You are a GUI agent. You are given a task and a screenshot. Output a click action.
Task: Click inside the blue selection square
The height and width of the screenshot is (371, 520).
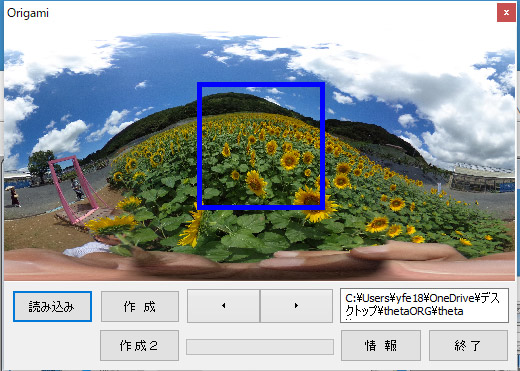261,146
